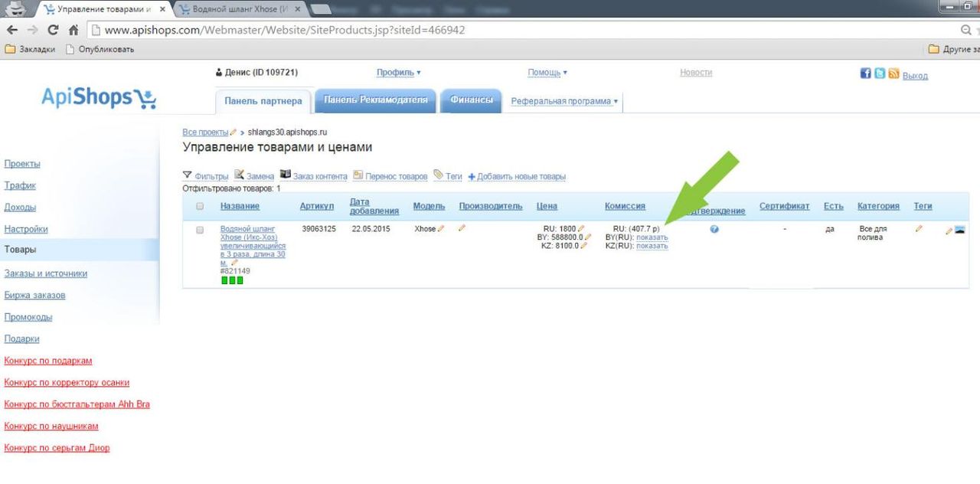Open the Twitter social icon
The height and width of the screenshot is (484, 980).
(x=880, y=74)
